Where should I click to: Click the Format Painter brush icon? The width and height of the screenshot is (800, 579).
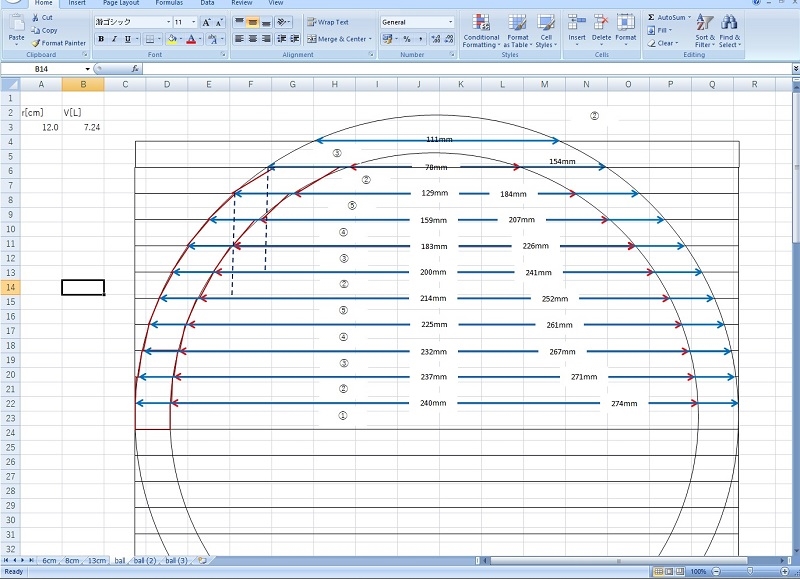(36, 43)
